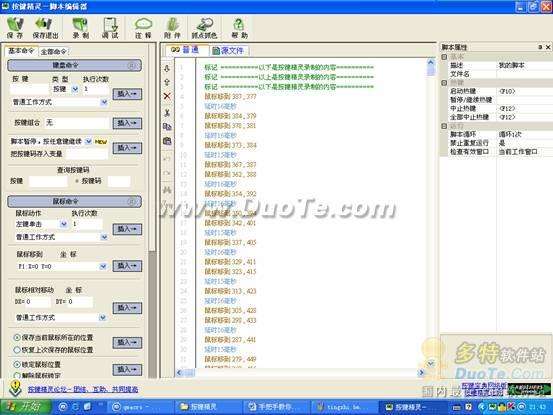553x415 pixels.
Task: Start recording with the 录制 icon
Action: click(81, 28)
